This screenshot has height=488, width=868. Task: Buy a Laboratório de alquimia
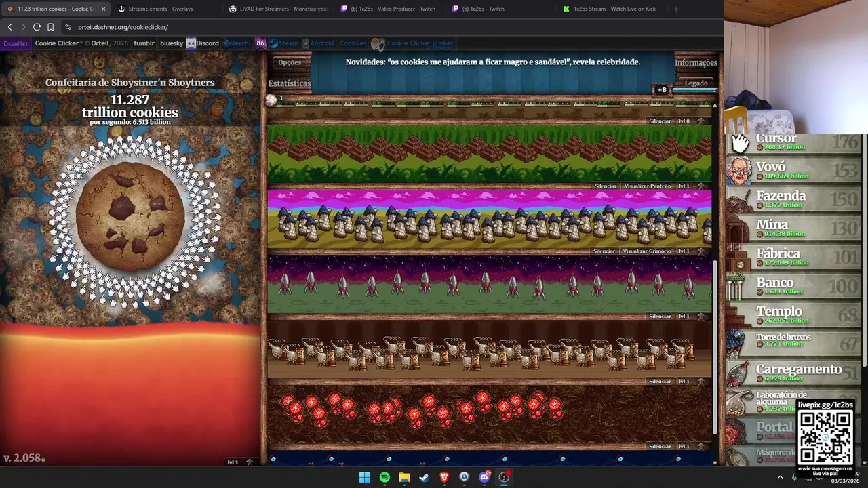(759, 402)
